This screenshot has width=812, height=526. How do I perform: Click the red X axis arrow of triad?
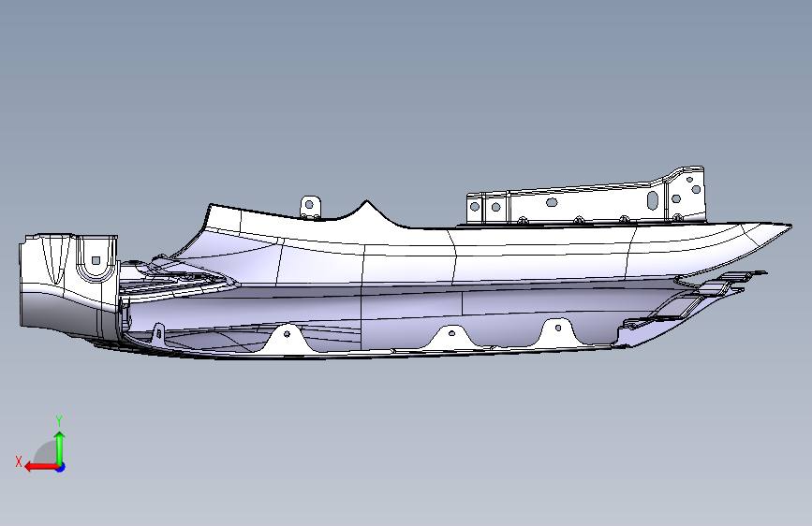41,467
